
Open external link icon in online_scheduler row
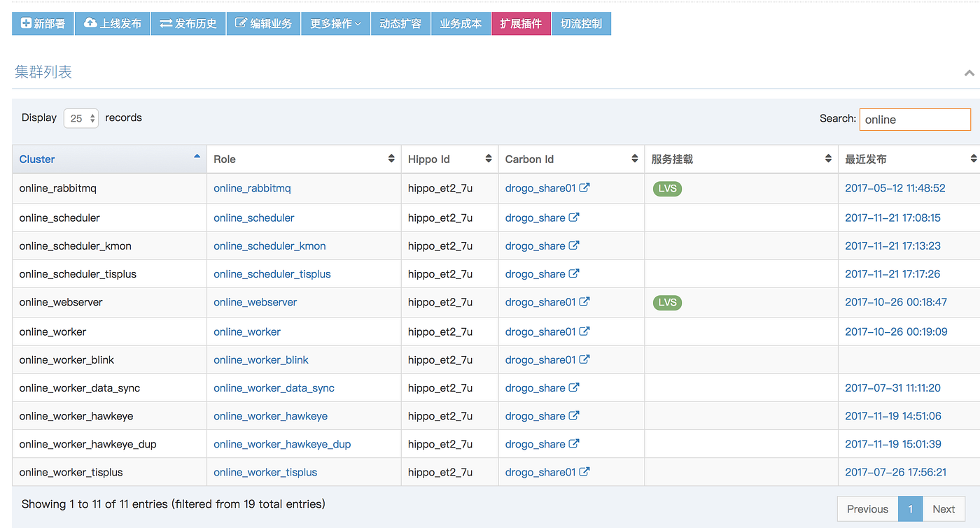pyautogui.click(x=574, y=217)
